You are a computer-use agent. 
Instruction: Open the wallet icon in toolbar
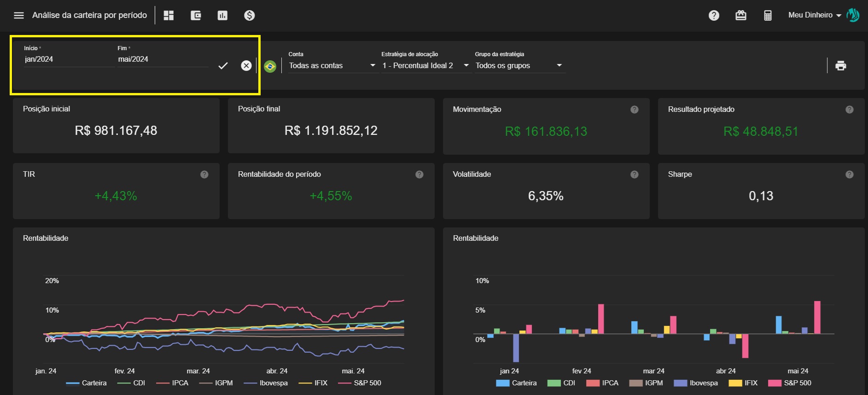tap(196, 16)
